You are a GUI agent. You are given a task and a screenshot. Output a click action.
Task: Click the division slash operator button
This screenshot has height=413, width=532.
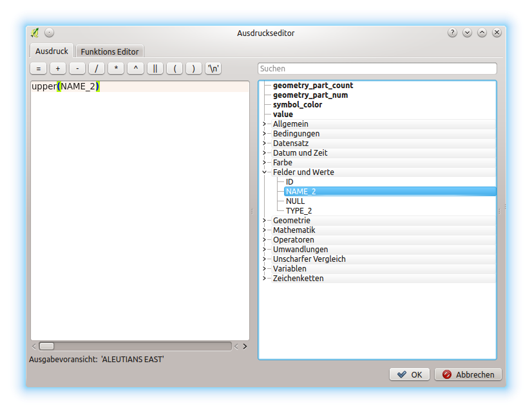[97, 68]
